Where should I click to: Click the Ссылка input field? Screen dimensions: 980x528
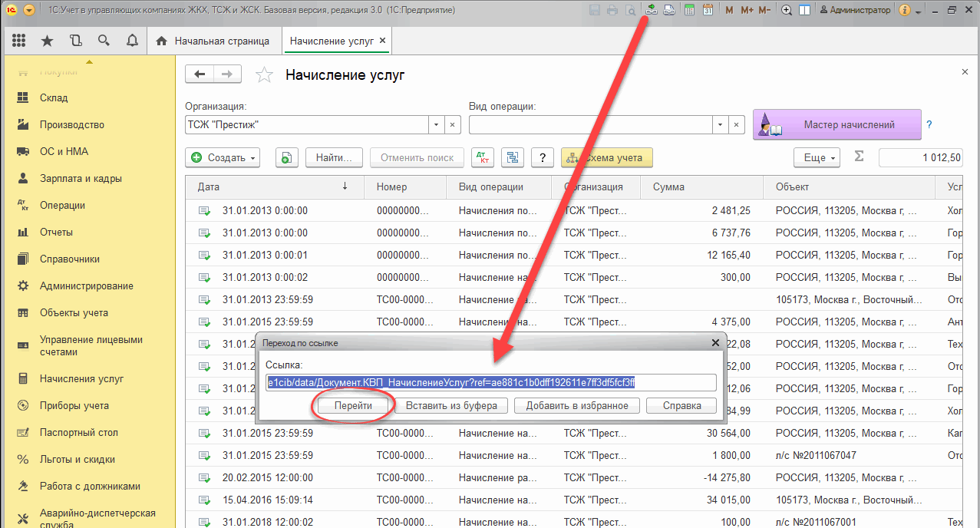pyautogui.click(x=490, y=382)
